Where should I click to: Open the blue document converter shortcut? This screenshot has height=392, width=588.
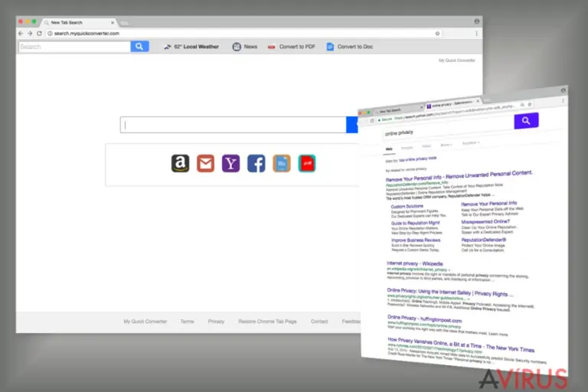[x=282, y=163]
